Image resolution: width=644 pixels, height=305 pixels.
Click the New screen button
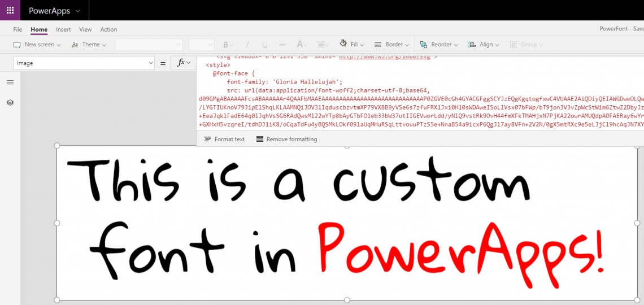coord(35,45)
